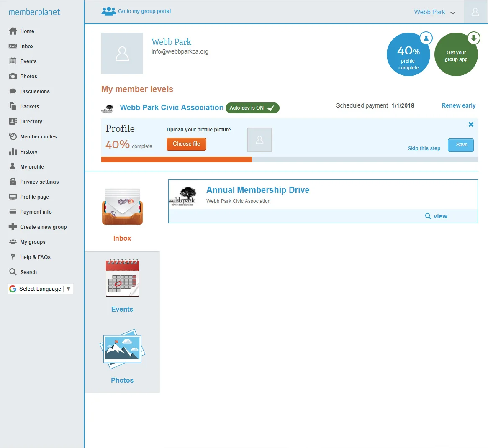This screenshot has width=488, height=448.
Task: Click the Member circles icon
Action: pyautogui.click(x=13, y=136)
